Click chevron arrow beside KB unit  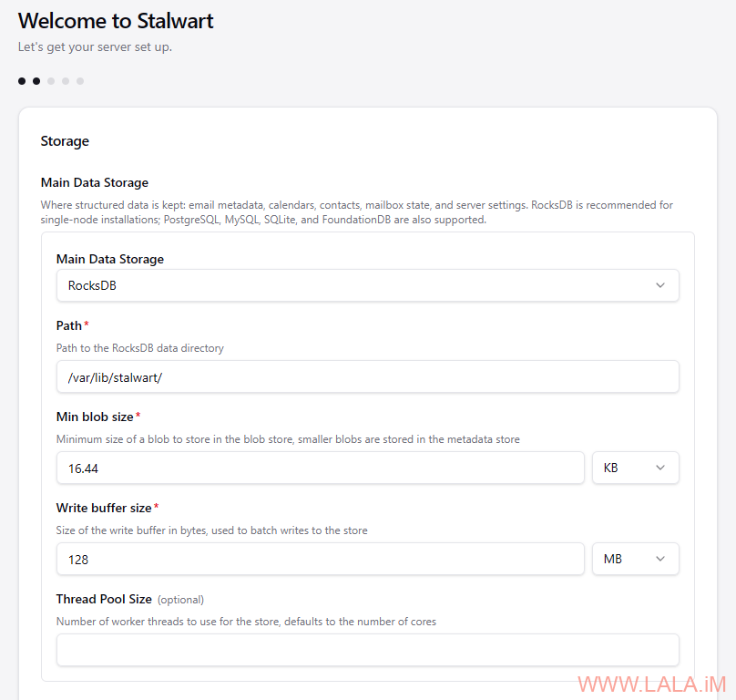660,468
